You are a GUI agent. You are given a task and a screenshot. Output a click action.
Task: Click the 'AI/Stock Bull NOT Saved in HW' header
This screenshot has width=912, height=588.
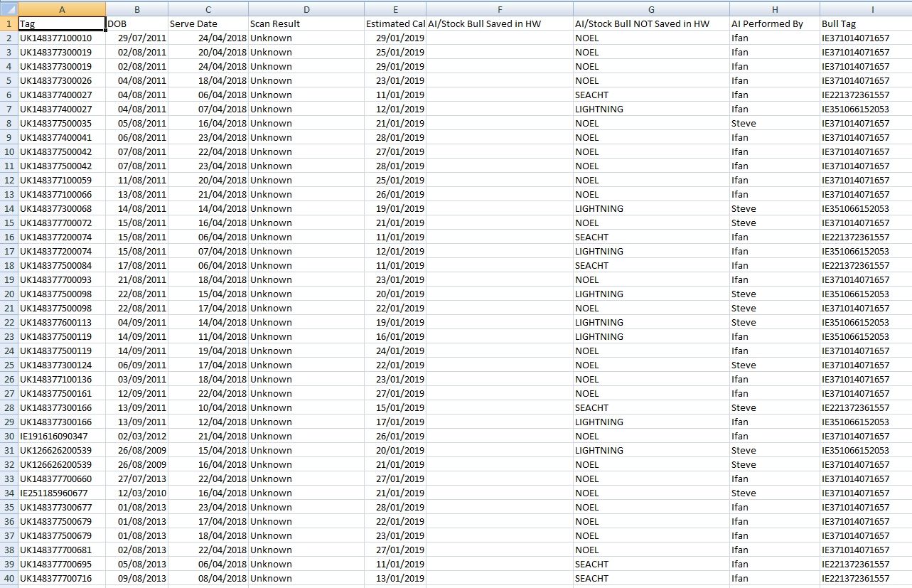click(651, 23)
